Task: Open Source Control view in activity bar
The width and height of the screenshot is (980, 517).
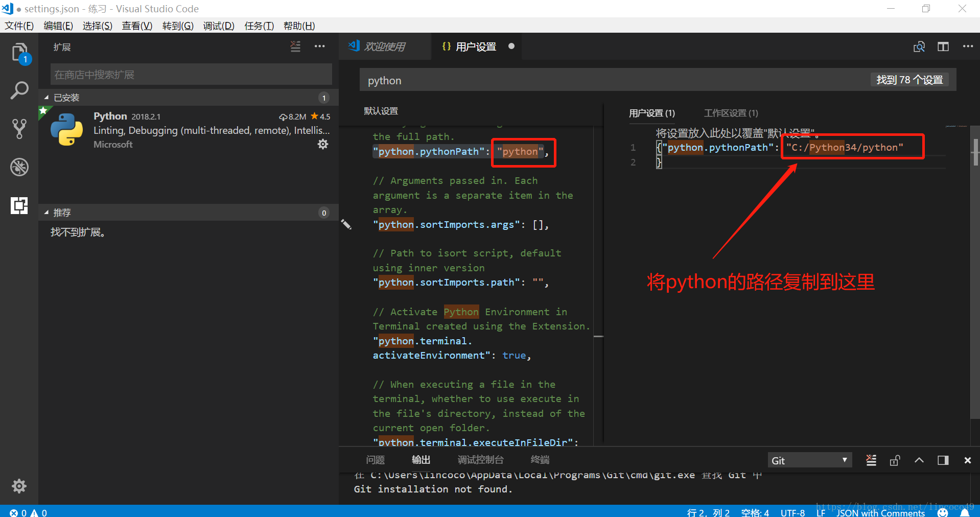Action: coord(19,129)
